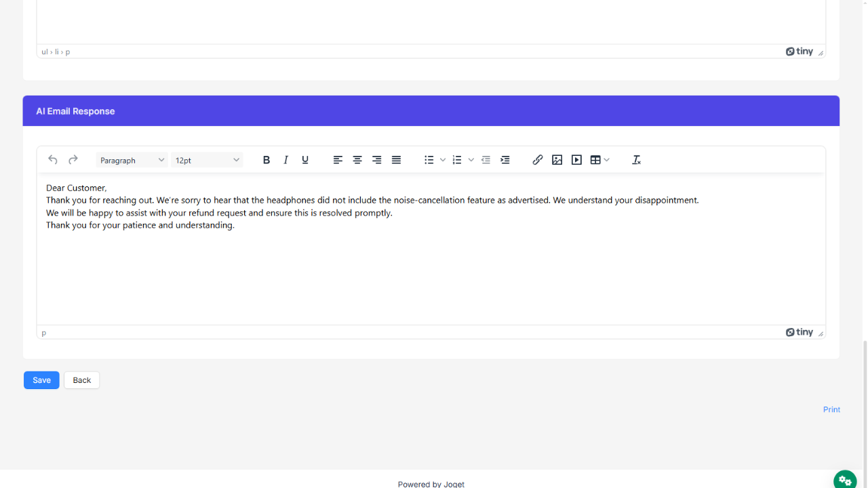Viewport: 868px width, 488px height.
Task: Click the Redo arrow icon
Action: pyautogui.click(x=73, y=160)
